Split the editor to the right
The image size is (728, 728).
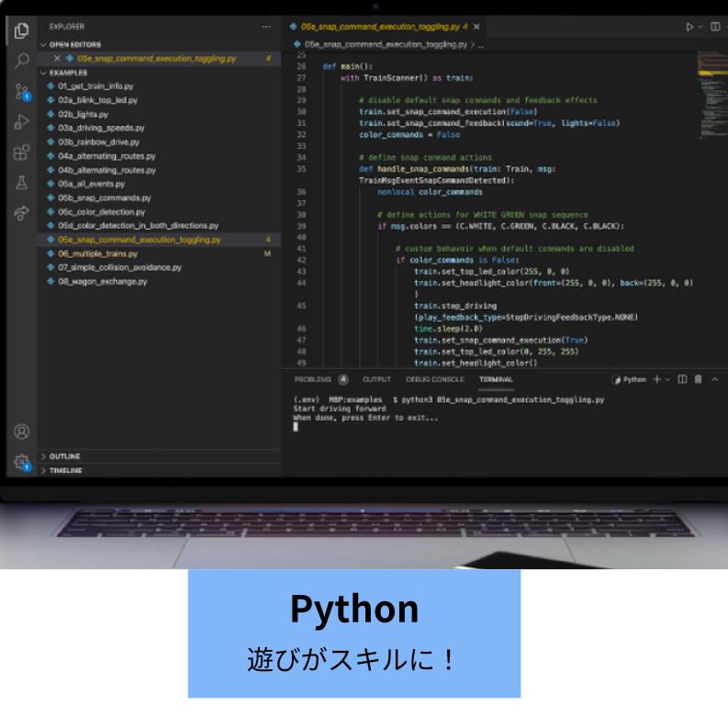click(x=715, y=27)
